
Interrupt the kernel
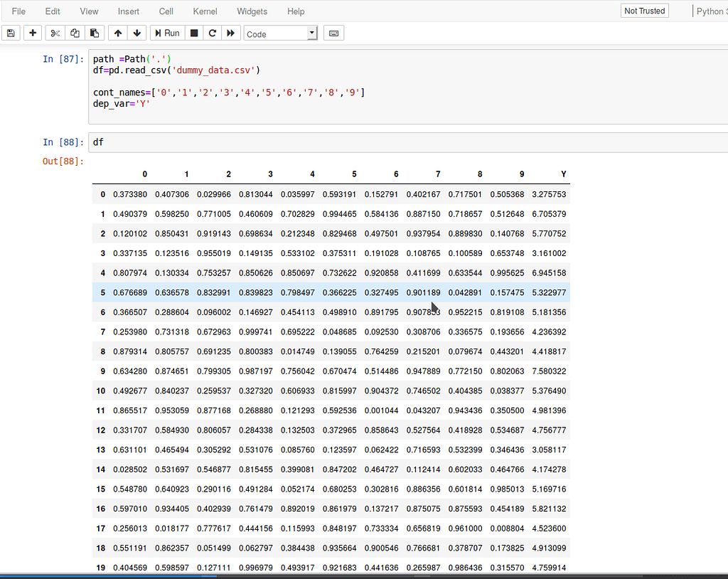point(193,33)
